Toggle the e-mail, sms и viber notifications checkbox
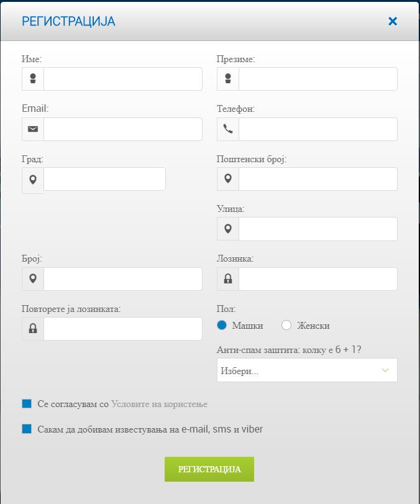This screenshot has height=504, width=420. [x=27, y=429]
